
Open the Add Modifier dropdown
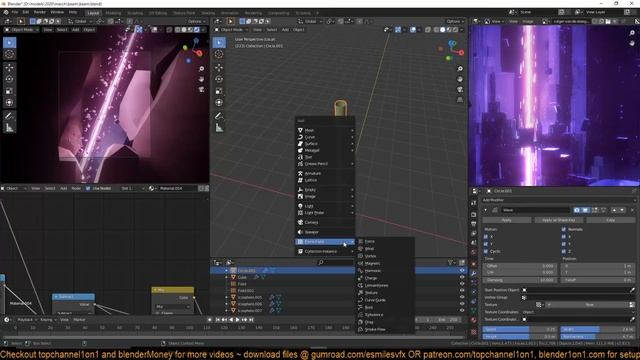click(558, 200)
